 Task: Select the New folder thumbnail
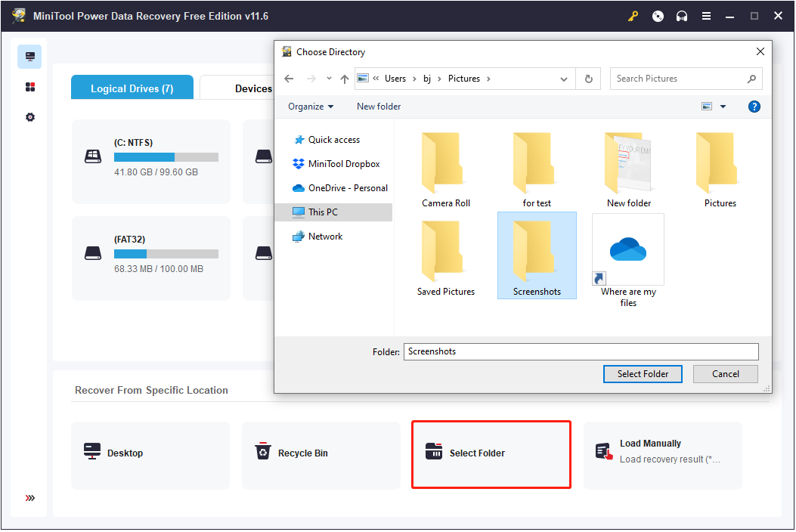(x=628, y=170)
